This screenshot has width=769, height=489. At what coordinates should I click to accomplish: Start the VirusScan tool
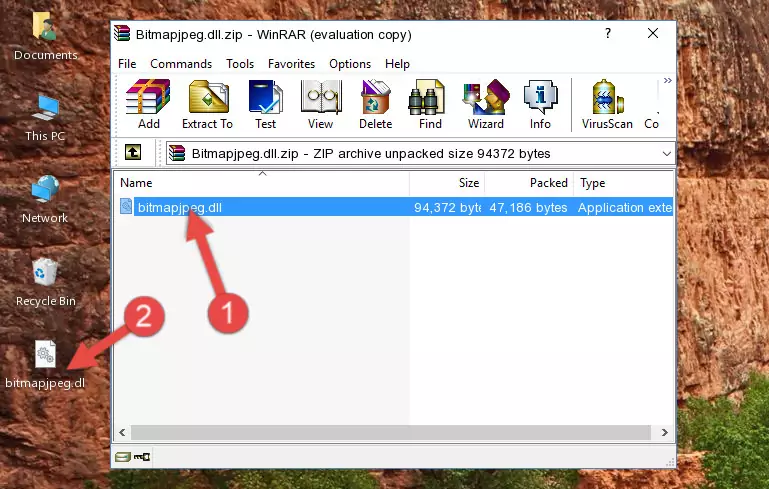point(607,104)
